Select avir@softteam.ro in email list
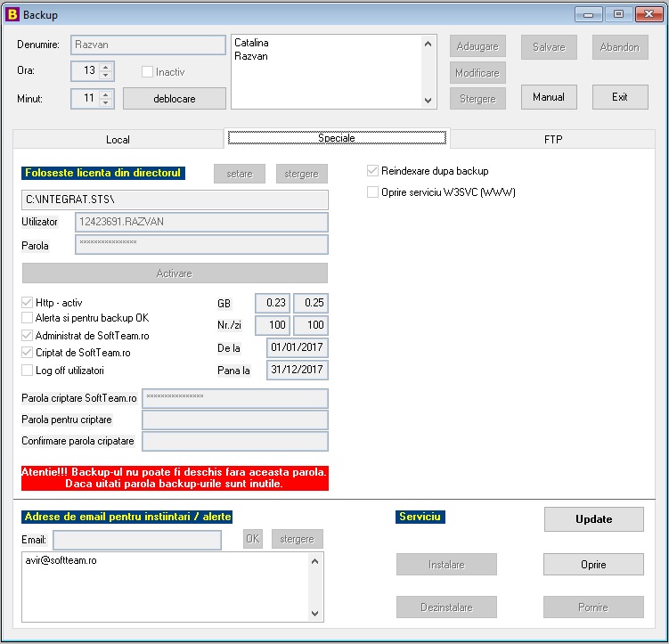 coord(61,560)
